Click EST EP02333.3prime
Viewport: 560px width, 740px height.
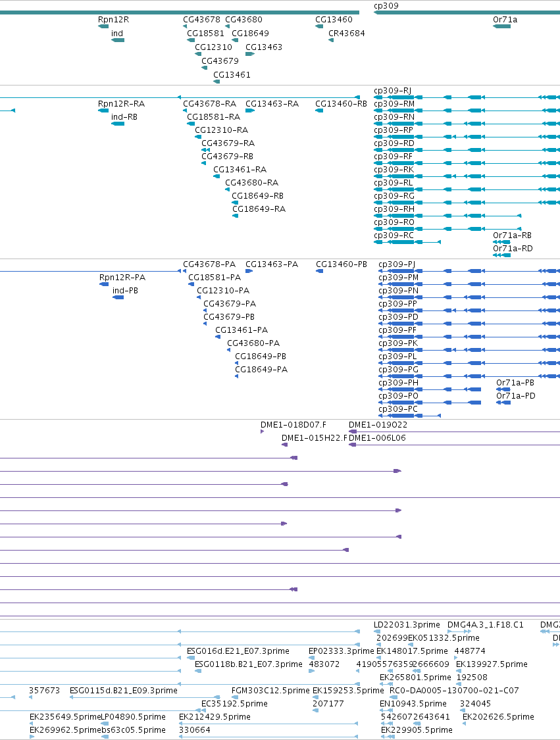[341, 651]
